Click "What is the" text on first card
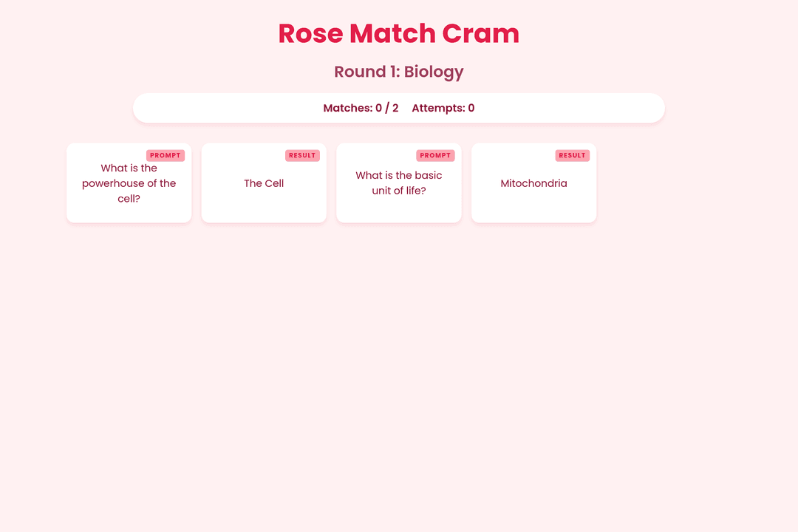The image size is (798, 532). (x=129, y=168)
